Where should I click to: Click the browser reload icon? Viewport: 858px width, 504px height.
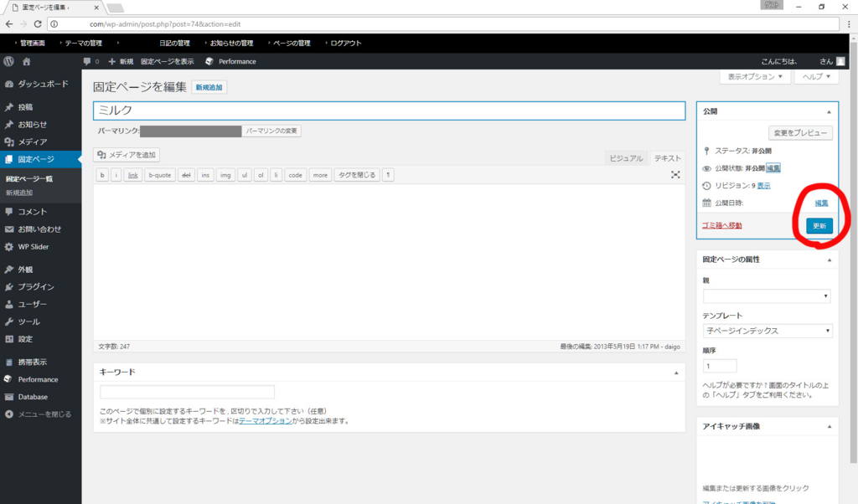pos(38,24)
